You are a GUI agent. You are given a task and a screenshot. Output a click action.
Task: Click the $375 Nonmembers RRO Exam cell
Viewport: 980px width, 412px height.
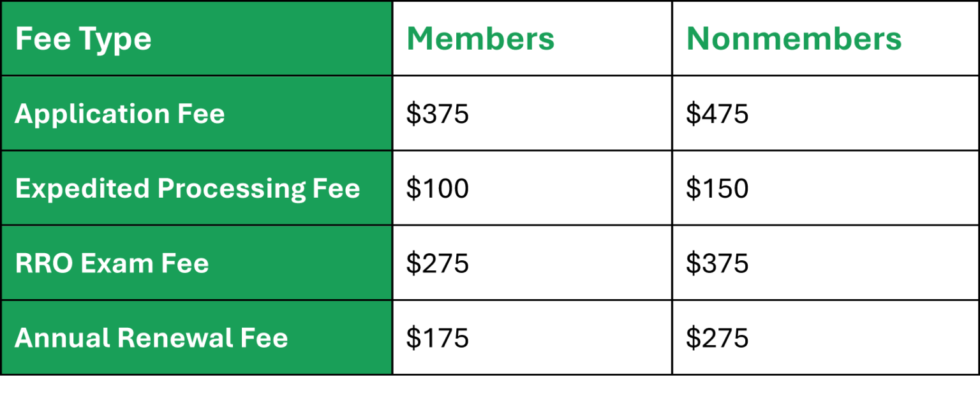pyautogui.click(x=717, y=263)
